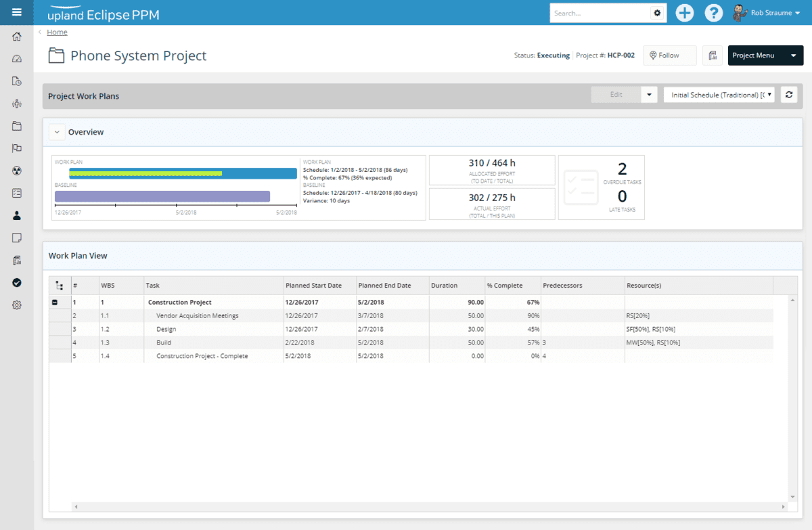Screen dimensions: 812x530
Task: Open the dashboard gauge icon in the sidebar
Action: coord(16,60)
